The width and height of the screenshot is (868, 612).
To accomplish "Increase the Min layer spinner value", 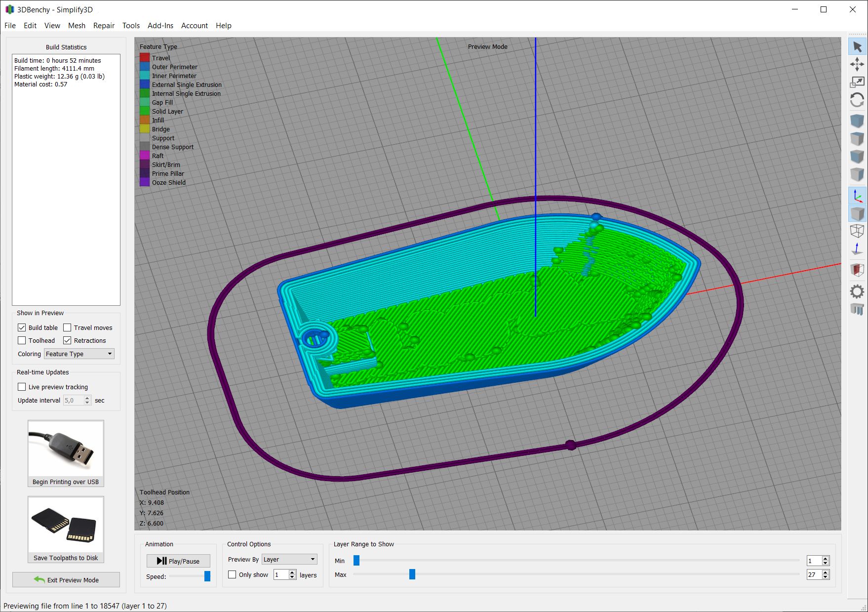I will click(x=826, y=558).
